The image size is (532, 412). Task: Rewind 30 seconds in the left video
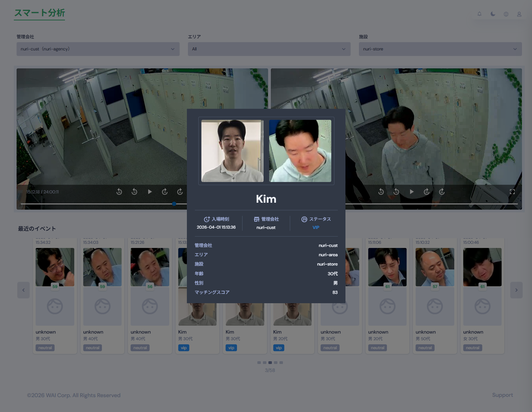[119, 192]
